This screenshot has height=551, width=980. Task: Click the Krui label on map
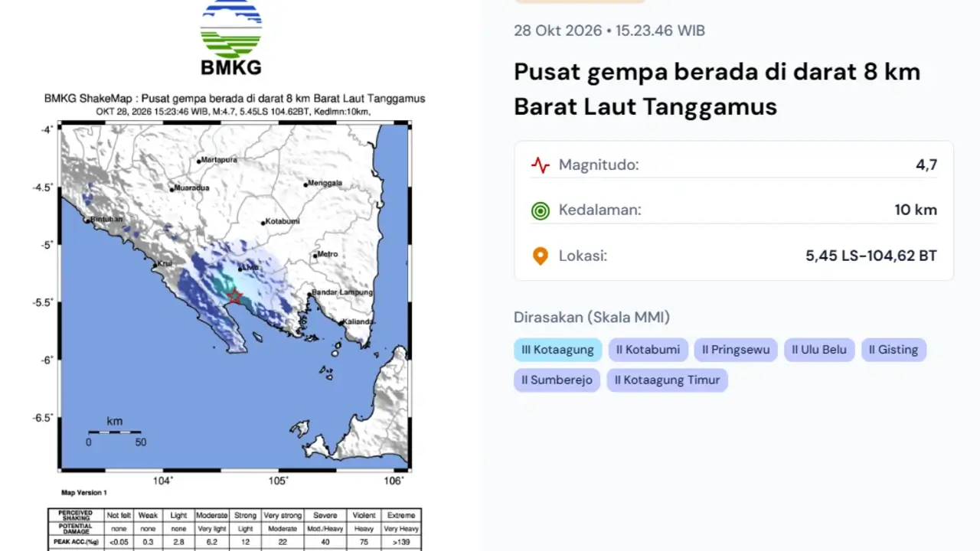(165, 263)
